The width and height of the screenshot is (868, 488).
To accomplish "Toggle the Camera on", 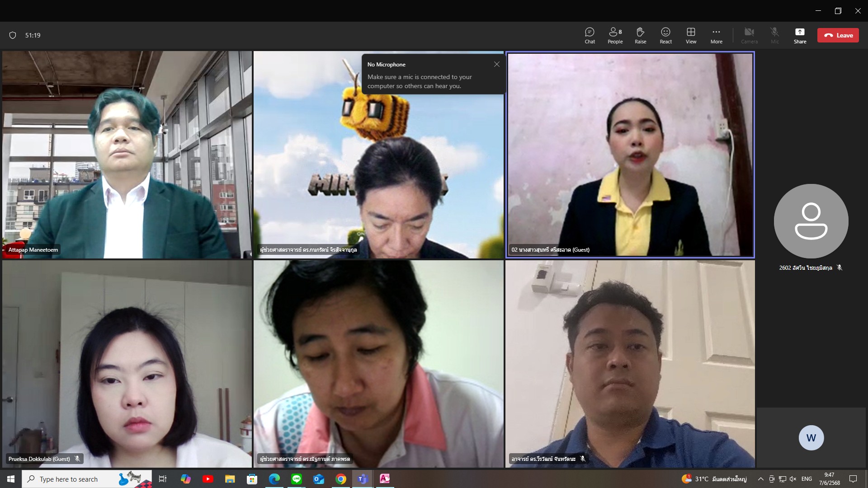I will click(749, 35).
